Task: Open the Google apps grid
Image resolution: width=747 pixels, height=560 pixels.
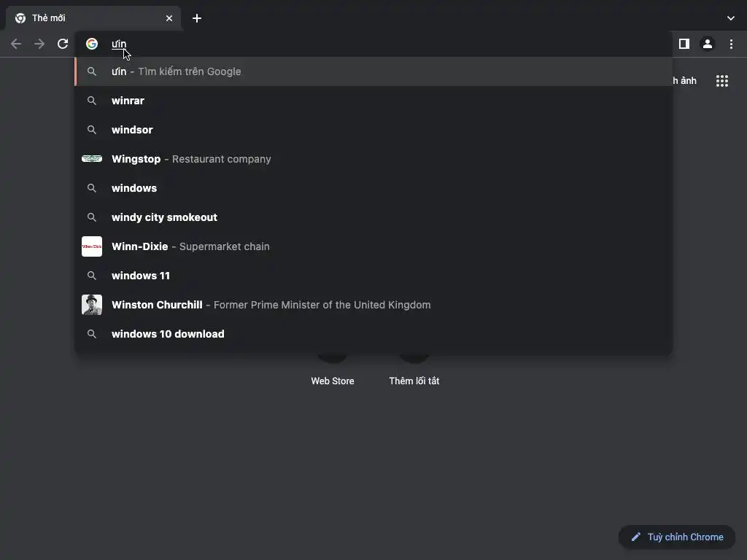Action: [x=721, y=81]
